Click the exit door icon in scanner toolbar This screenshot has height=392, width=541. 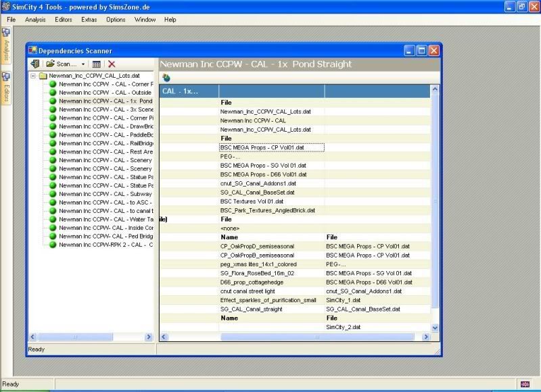35,64
